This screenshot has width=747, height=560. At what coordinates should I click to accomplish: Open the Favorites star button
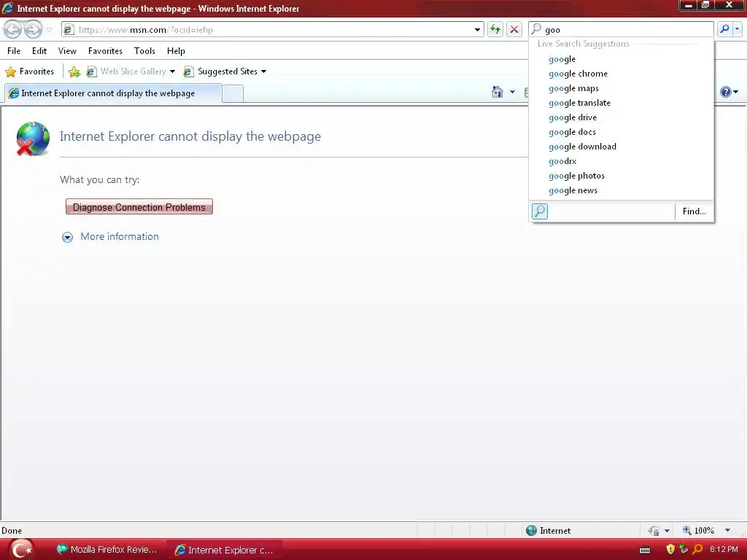[x=29, y=71]
